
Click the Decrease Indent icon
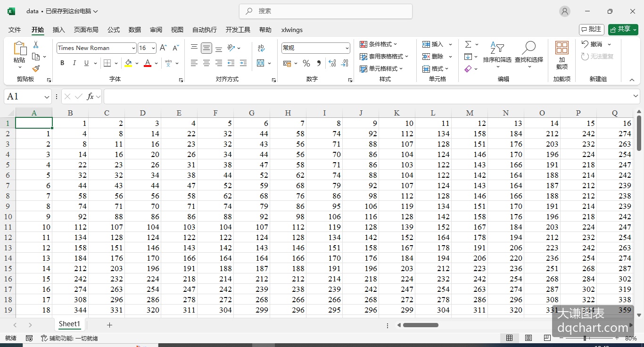[231, 63]
